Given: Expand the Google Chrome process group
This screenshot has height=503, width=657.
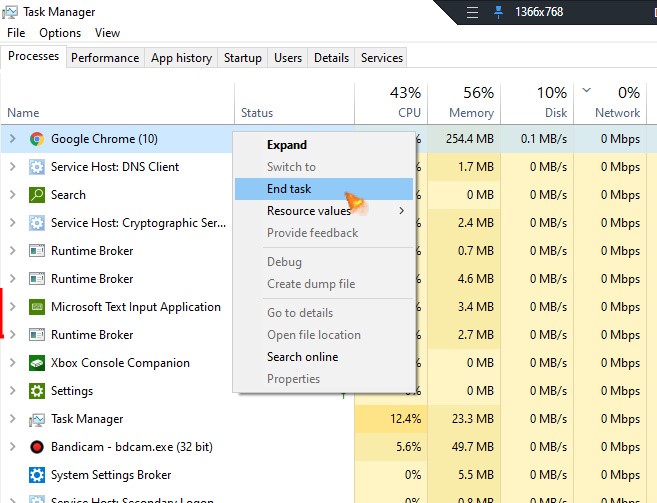Looking at the screenshot, I should pos(12,139).
